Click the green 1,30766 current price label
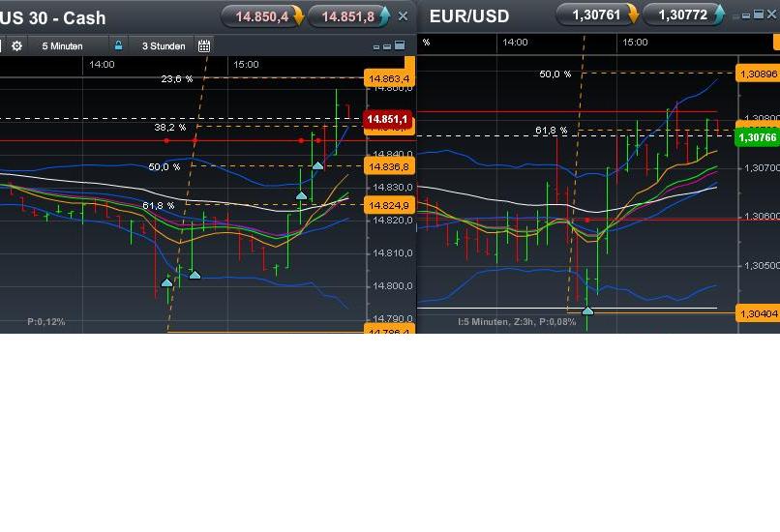Viewport: 780px width, 532px height. (757, 137)
